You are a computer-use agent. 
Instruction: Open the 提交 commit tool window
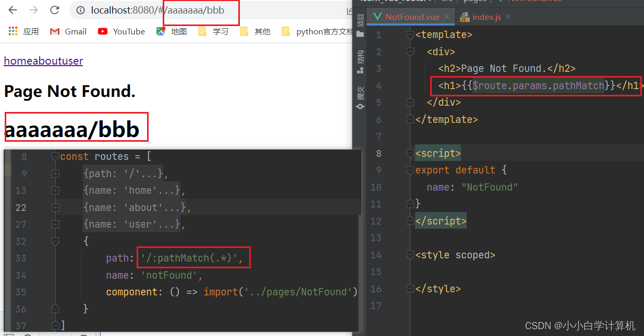tap(360, 97)
